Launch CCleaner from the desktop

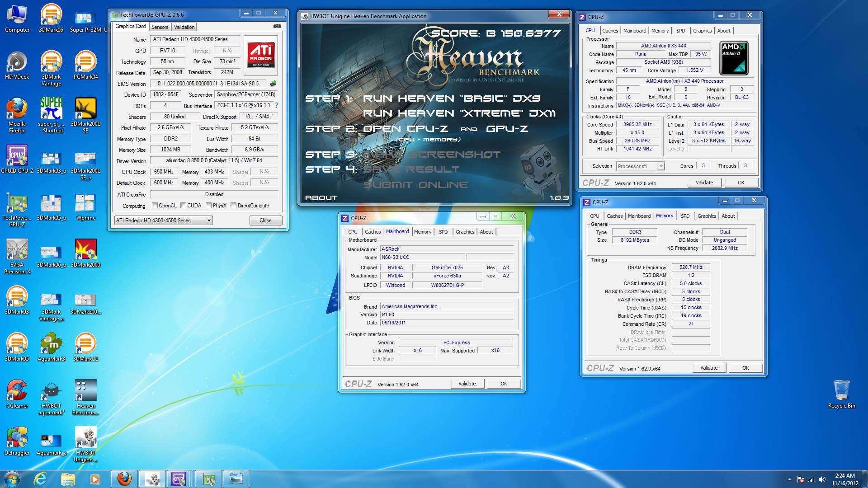[x=17, y=394]
